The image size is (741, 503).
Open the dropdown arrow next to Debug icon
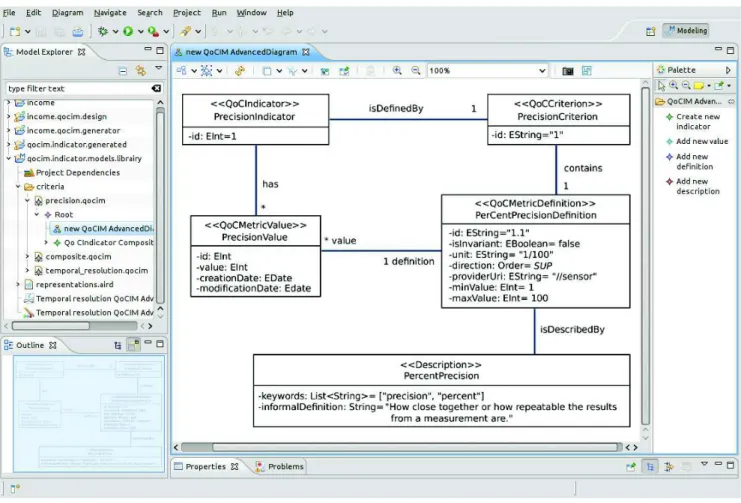point(115,32)
